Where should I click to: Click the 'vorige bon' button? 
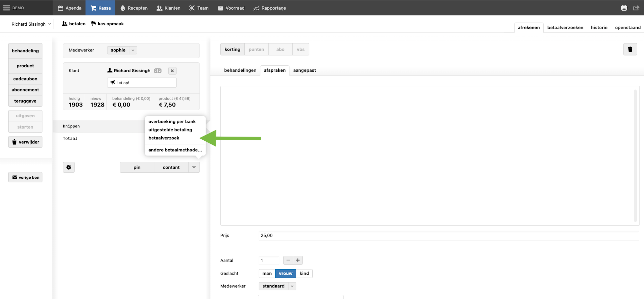[25, 177]
